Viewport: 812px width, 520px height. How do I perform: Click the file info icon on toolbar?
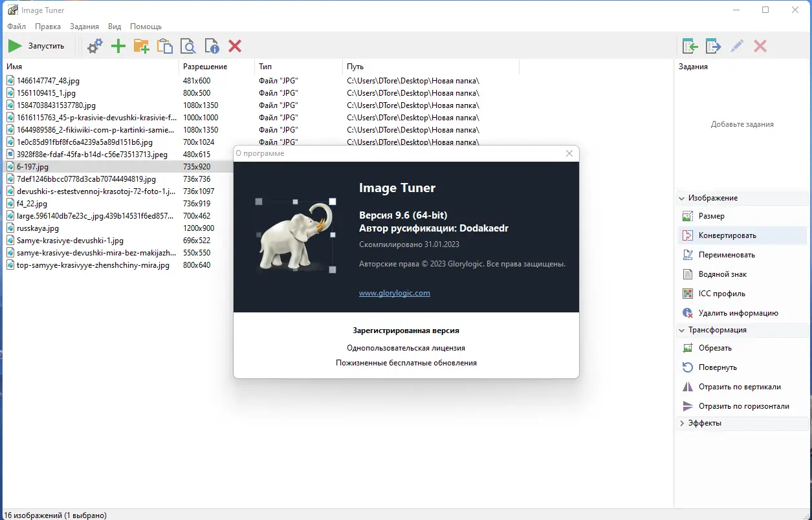[211, 46]
